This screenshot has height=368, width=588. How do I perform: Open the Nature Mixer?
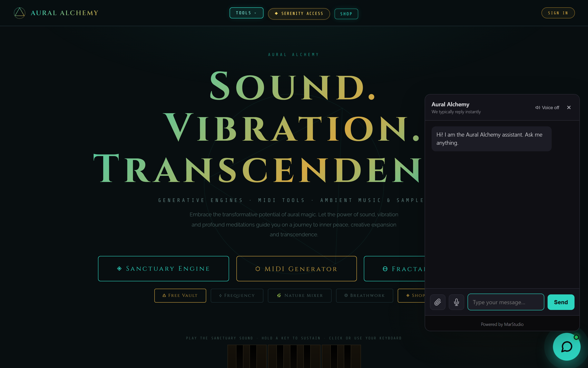tap(300, 295)
